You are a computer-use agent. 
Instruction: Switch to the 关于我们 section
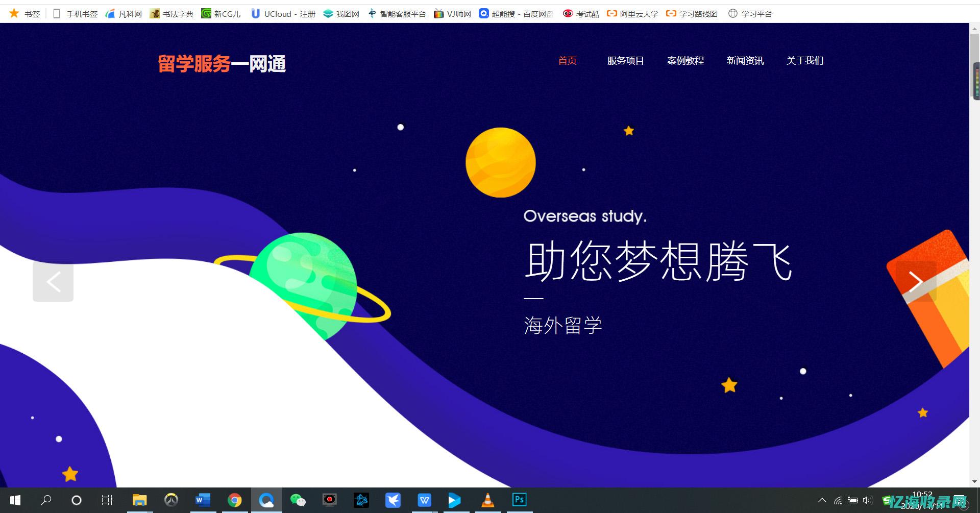coord(805,60)
